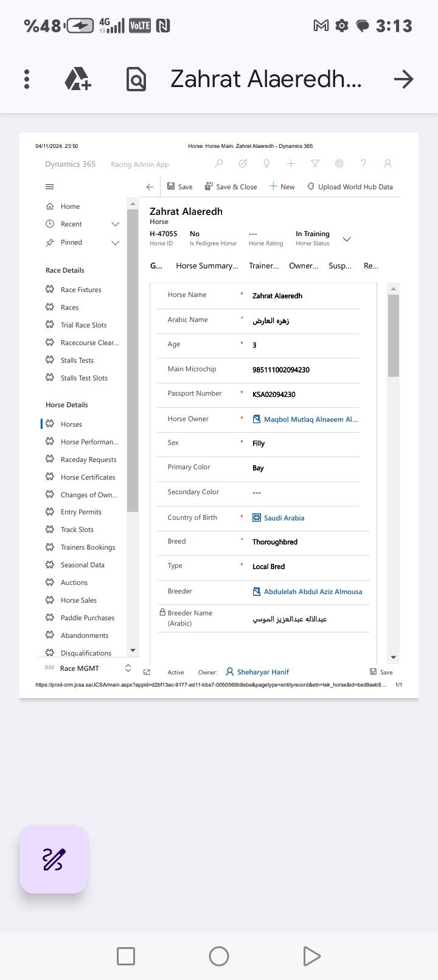Click the Horse Name input field
The image size is (438, 980).
click(304, 296)
